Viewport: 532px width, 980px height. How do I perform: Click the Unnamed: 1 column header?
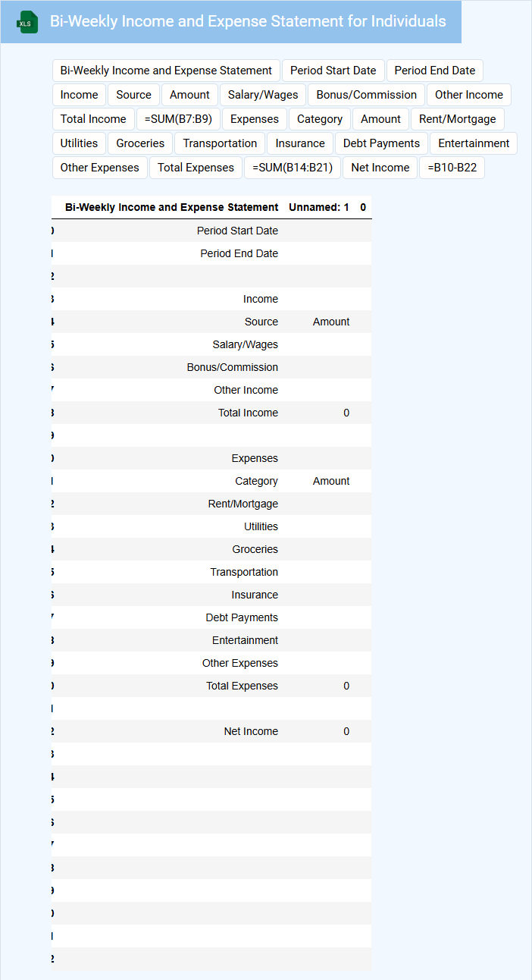tap(319, 207)
